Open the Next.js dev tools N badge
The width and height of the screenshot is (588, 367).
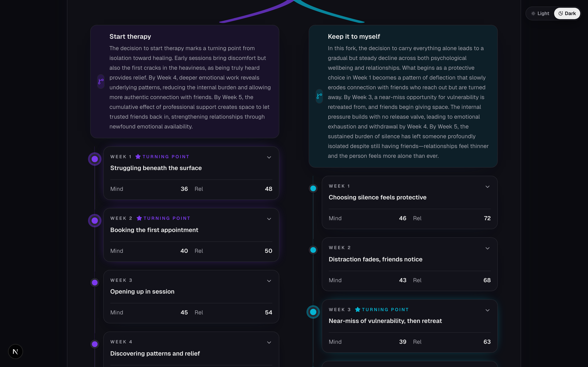click(15, 352)
